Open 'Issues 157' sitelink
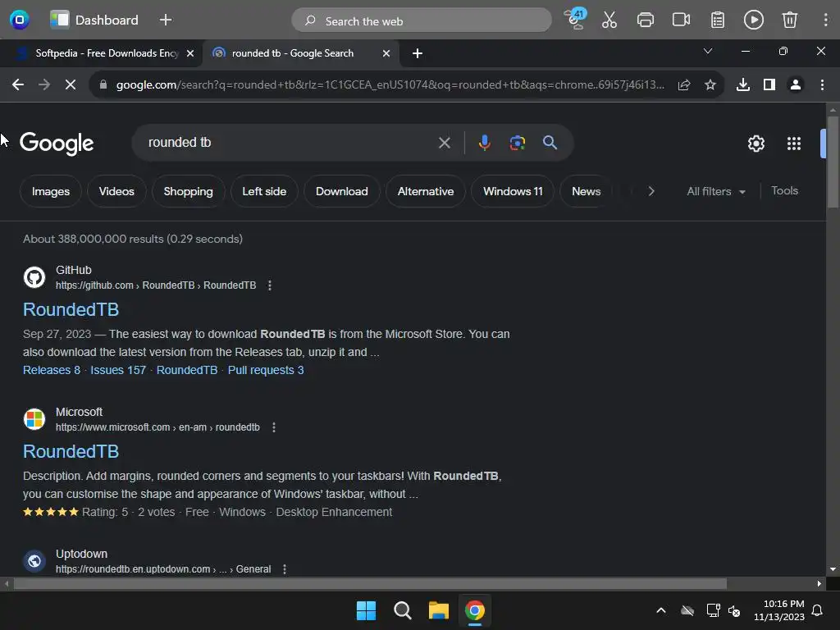The width and height of the screenshot is (840, 630). 118,370
